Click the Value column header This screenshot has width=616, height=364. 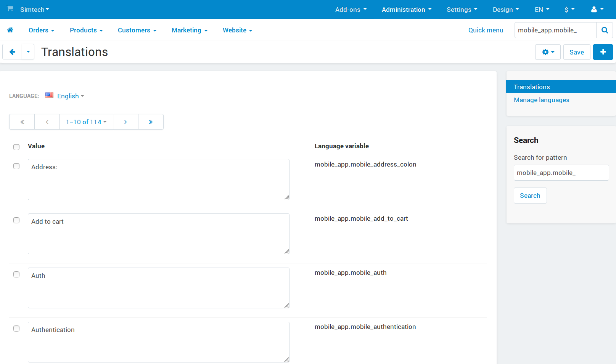click(x=36, y=146)
